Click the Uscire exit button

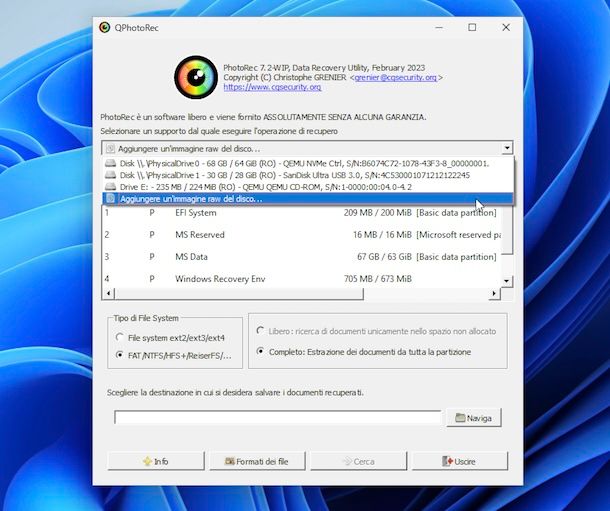click(460, 461)
